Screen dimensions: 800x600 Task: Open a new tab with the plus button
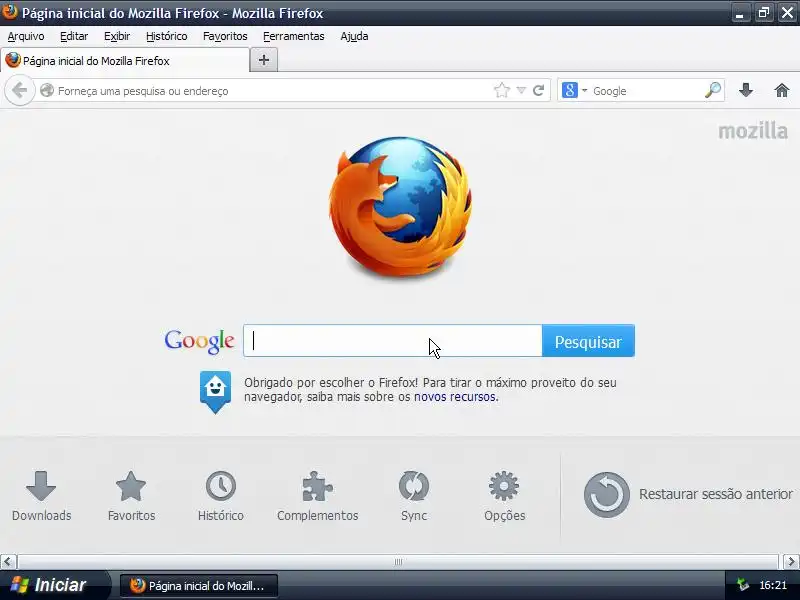pos(264,60)
